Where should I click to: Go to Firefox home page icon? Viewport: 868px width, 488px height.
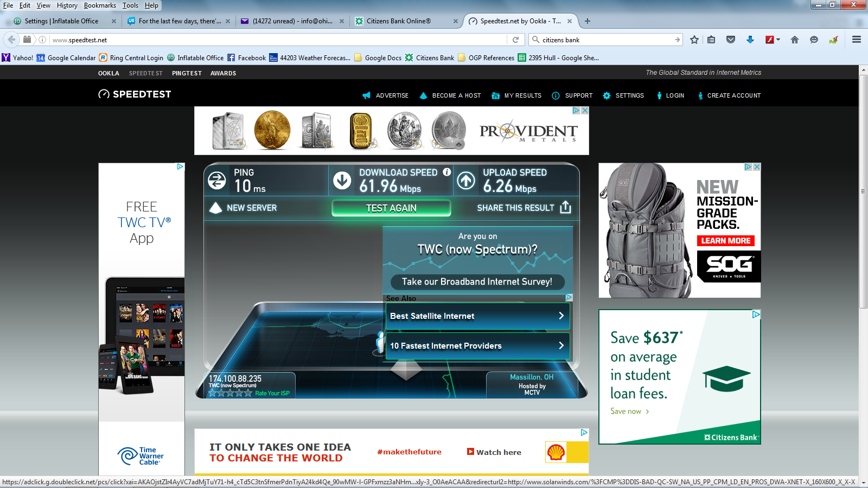coord(795,40)
